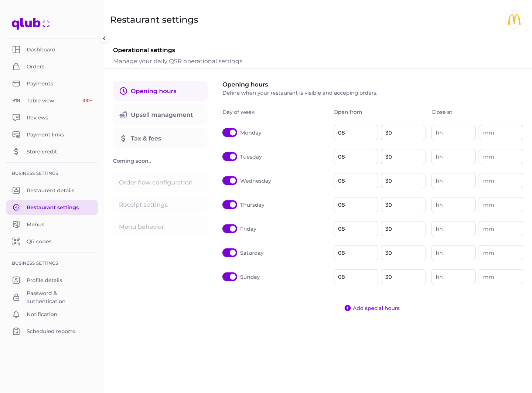This screenshot has height=393, width=532.
Task: Switch to Upsell management tab
Action: coord(160,115)
